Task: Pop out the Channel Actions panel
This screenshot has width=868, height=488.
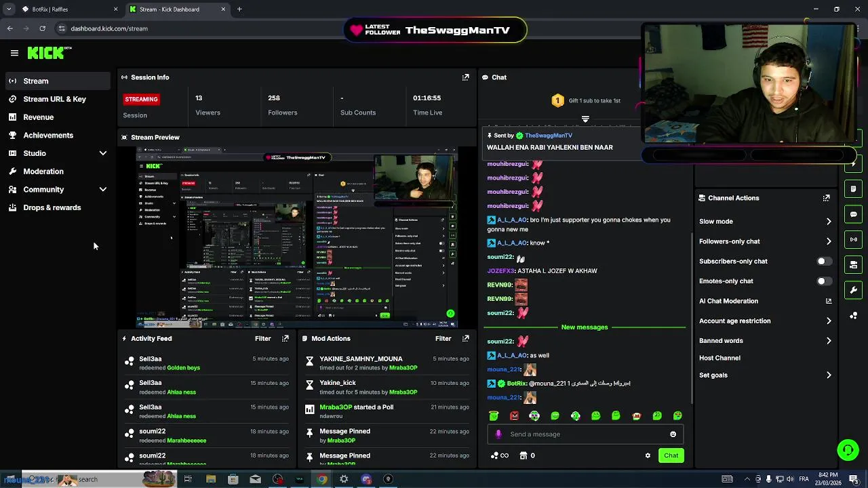Action: [x=826, y=198]
